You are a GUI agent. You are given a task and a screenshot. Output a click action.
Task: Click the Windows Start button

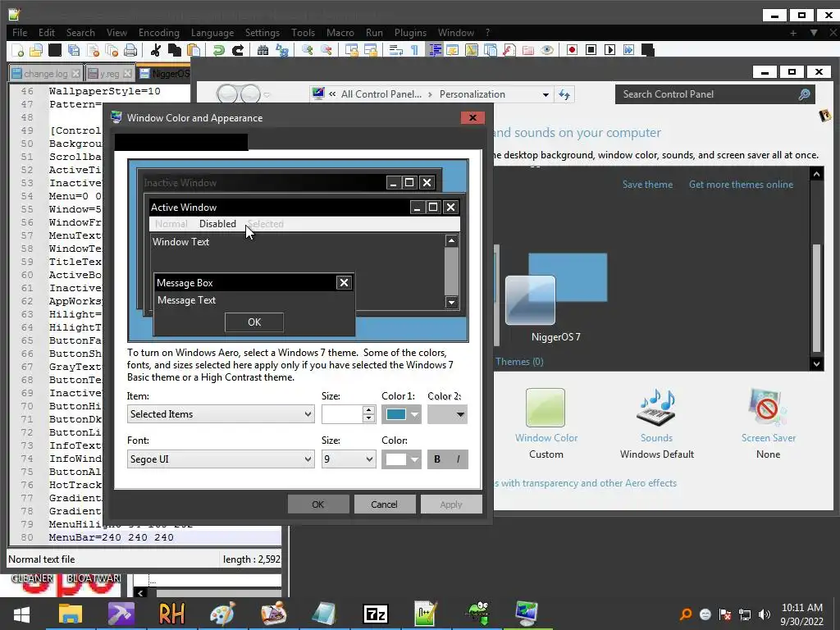click(x=21, y=614)
